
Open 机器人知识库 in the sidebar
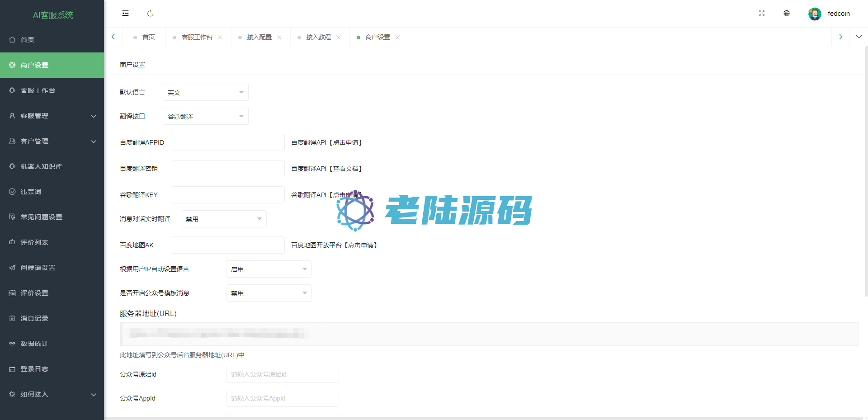41,166
